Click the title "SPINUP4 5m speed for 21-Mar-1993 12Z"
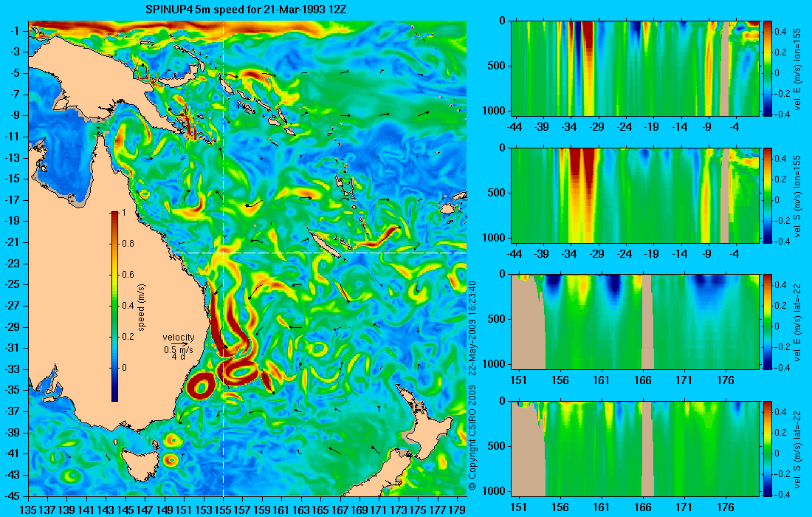Screen dimensions: 812x517 [247, 10]
